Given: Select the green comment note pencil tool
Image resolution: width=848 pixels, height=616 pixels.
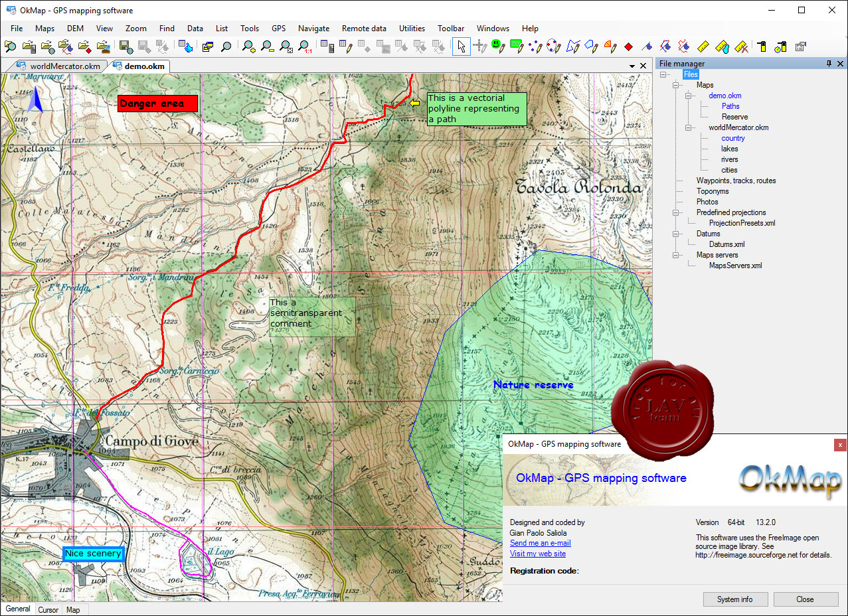Looking at the screenshot, I should pos(517,46).
